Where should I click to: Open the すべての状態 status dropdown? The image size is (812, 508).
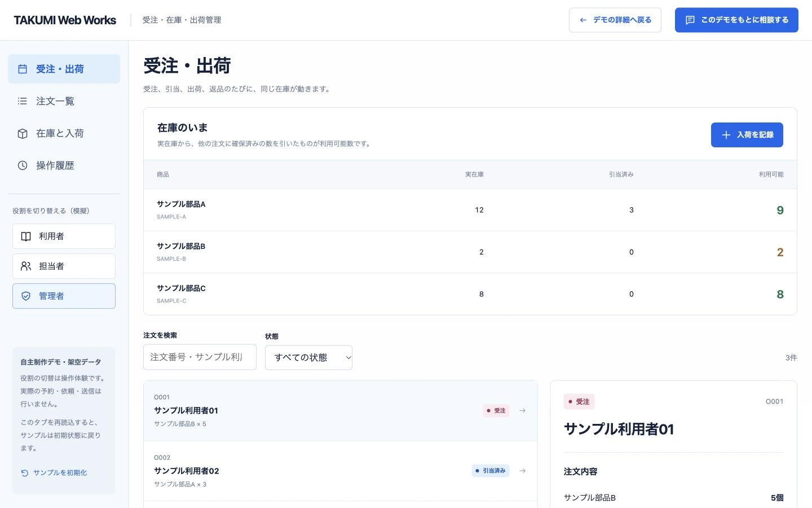click(x=308, y=357)
